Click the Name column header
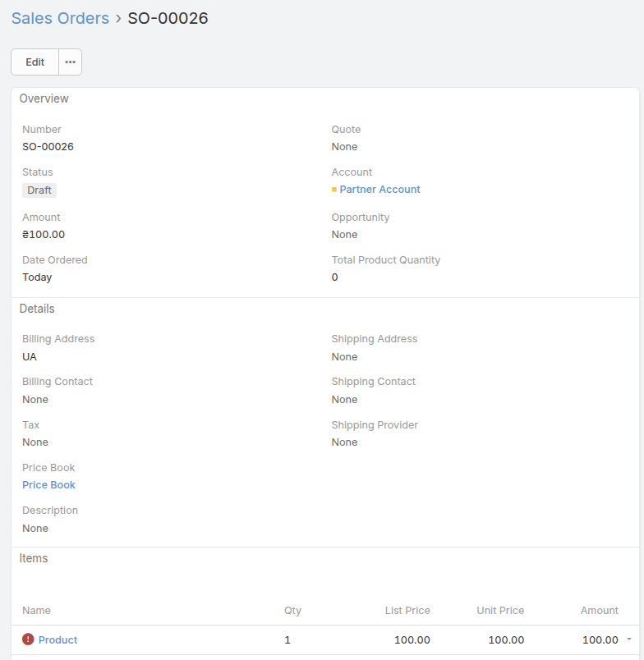644x660 pixels. coord(36,611)
